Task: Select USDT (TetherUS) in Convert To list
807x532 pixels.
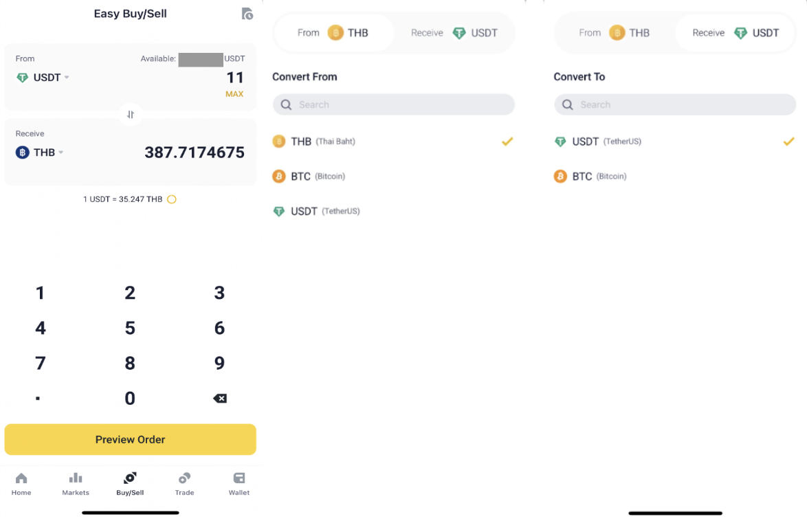Action: 605,142
